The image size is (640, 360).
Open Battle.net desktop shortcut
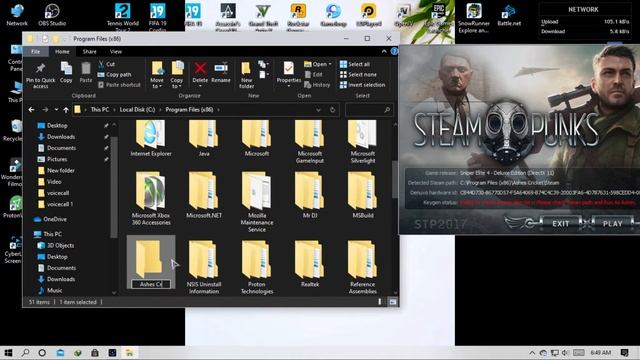coord(509,15)
